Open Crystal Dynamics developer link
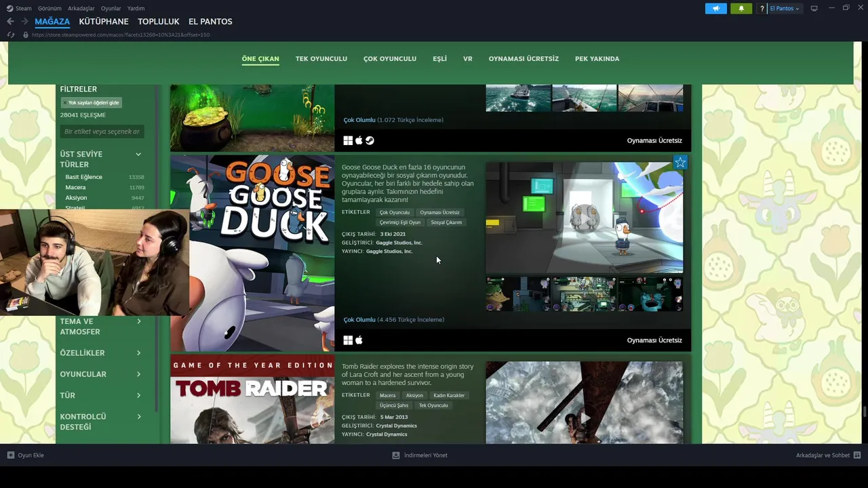 point(396,426)
